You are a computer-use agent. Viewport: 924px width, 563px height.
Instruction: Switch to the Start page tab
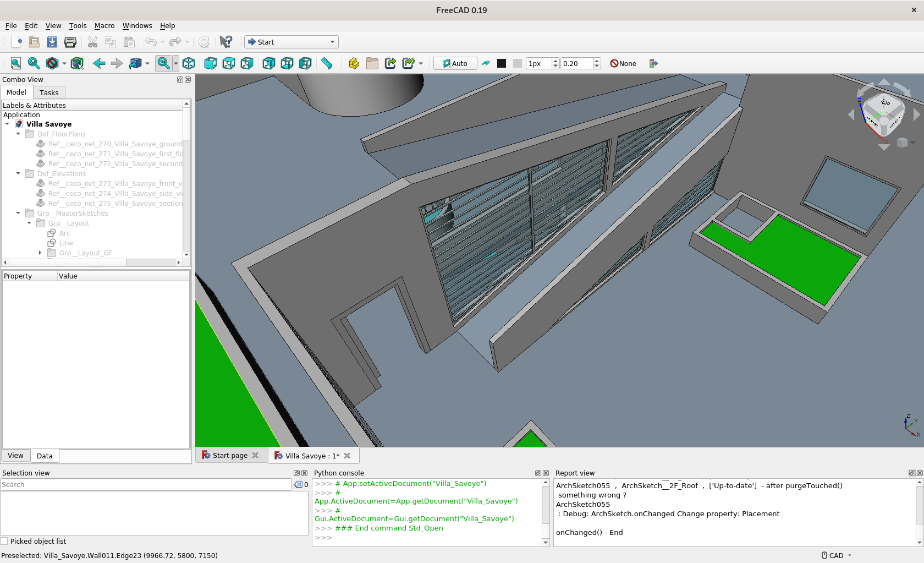click(x=230, y=455)
